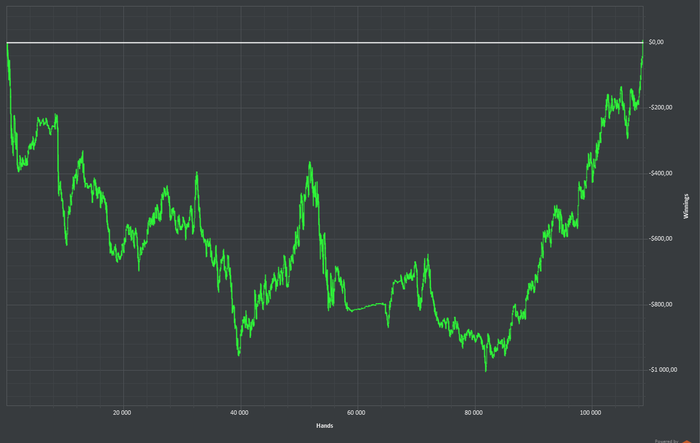
Task: Click the 80 000 hands axis label
Action: pos(474,413)
